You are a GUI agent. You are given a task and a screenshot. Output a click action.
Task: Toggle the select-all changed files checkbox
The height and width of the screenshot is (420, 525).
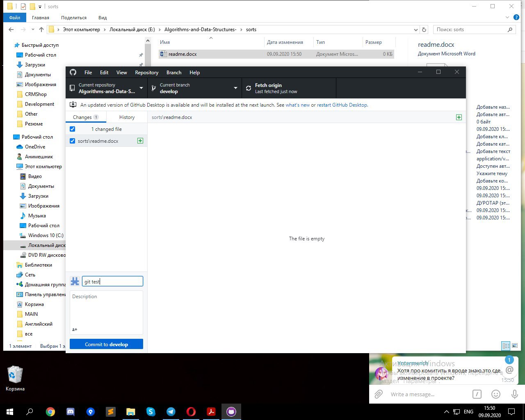(x=73, y=129)
